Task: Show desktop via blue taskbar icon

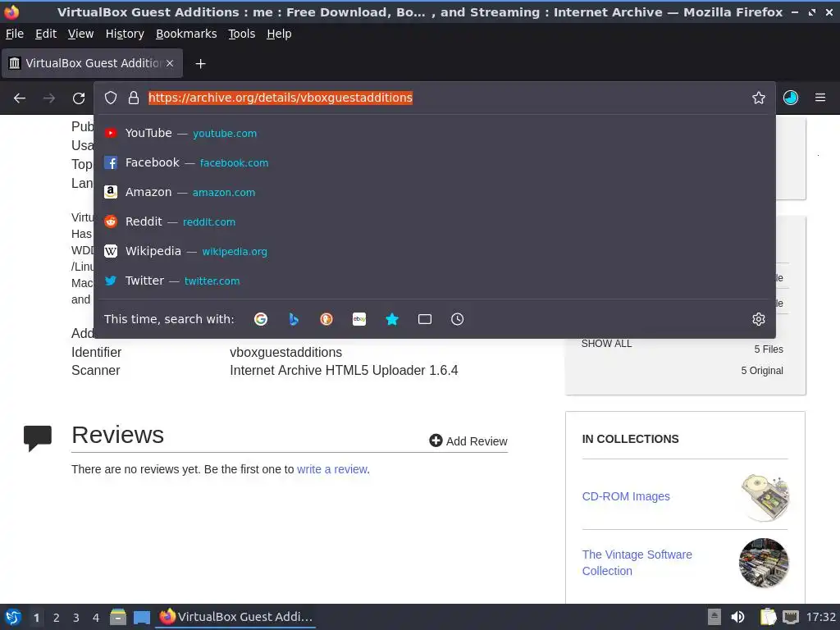Action: point(142,617)
